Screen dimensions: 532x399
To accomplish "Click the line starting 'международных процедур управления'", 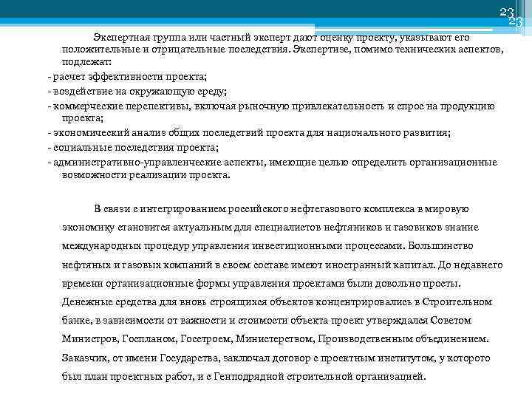I will [x=267, y=246].
